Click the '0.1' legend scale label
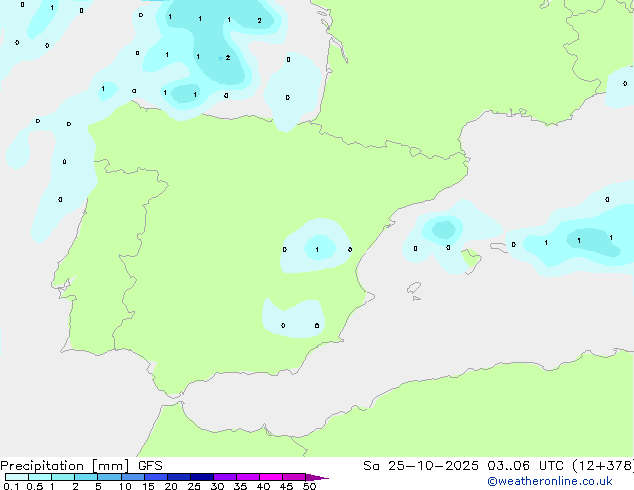 11,486
